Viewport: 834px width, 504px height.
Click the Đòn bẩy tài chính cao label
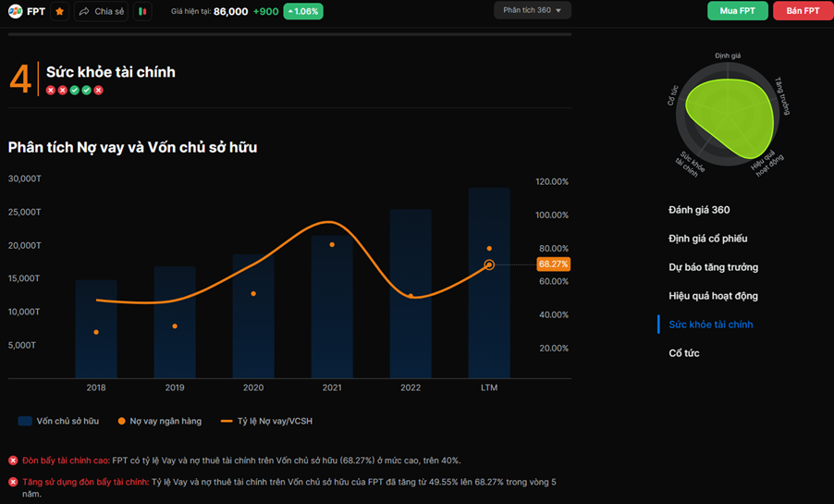[x=66, y=461]
